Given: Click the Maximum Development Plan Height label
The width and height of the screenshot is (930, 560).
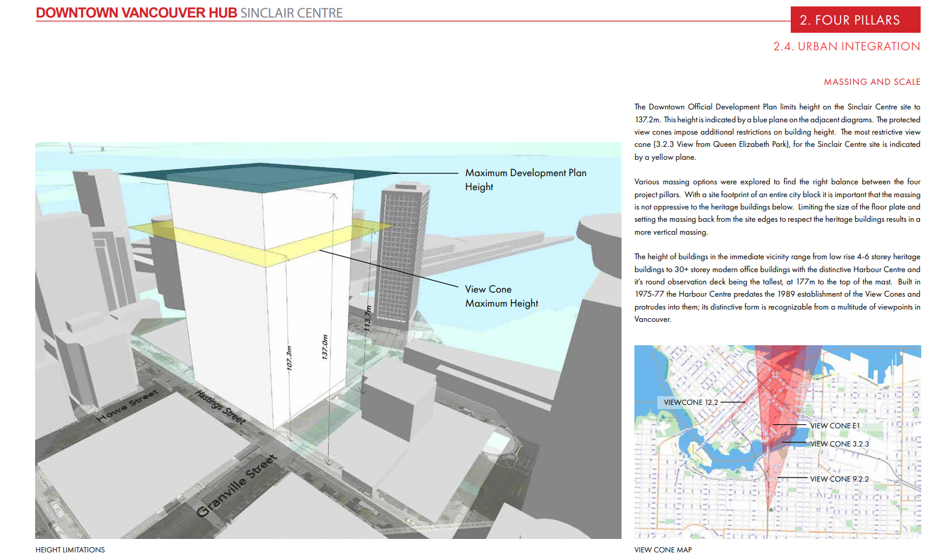Looking at the screenshot, I should (x=526, y=180).
